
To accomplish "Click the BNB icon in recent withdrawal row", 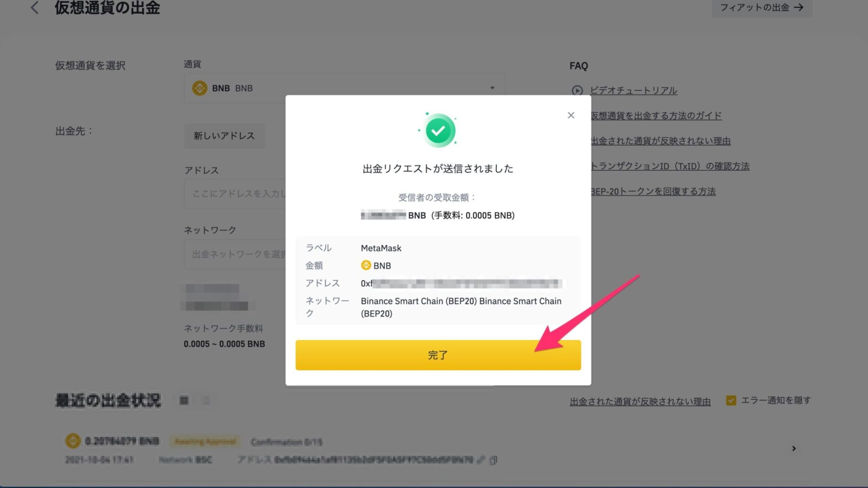I will 73,441.
